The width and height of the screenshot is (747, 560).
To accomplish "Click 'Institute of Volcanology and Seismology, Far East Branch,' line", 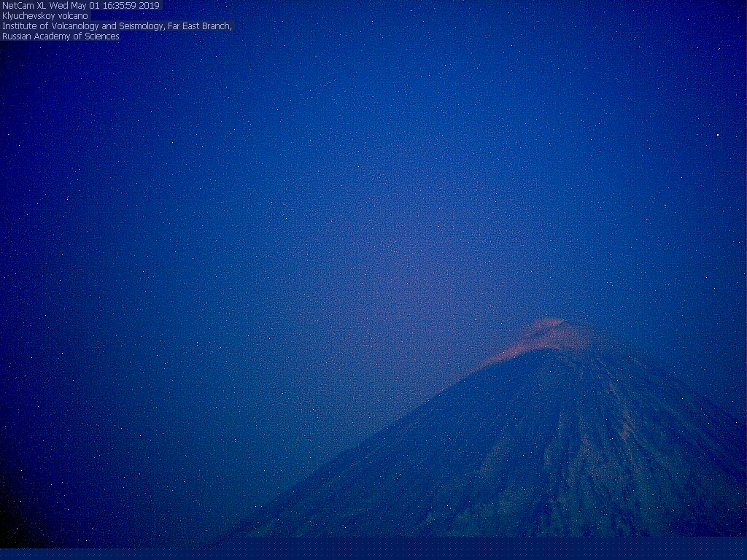I will [x=117, y=26].
